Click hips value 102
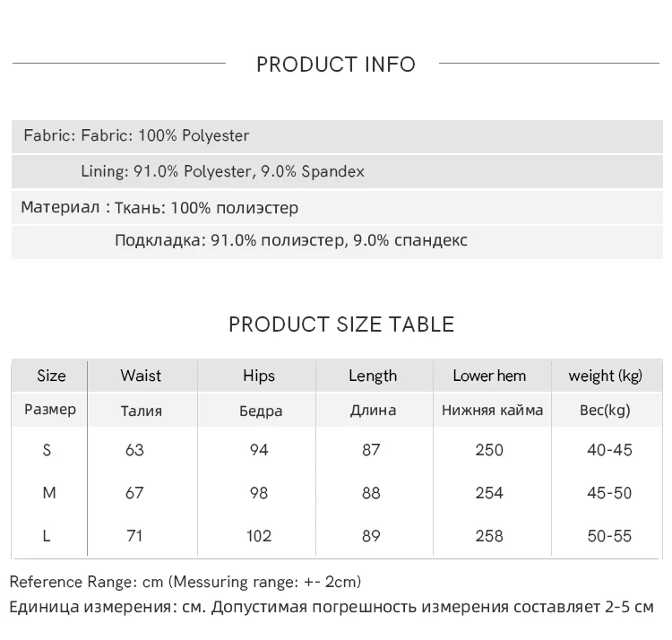The width and height of the screenshot is (672, 640). pos(259,536)
